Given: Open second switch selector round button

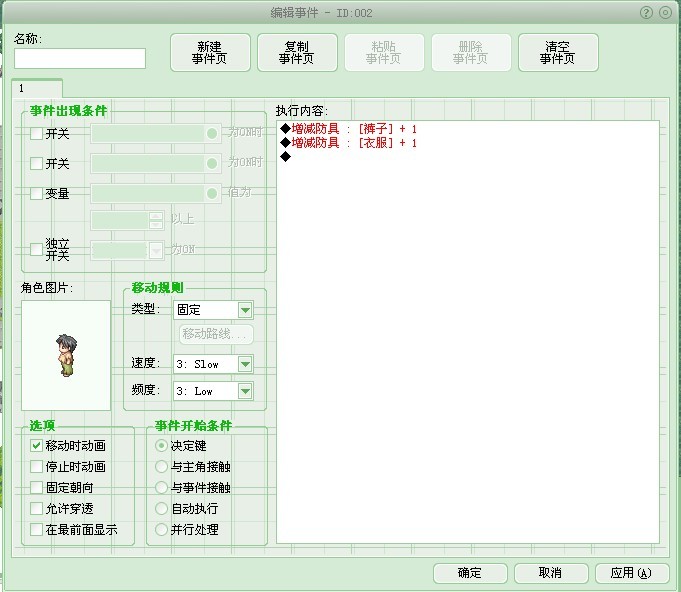Looking at the screenshot, I should pyautogui.click(x=212, y=163).
